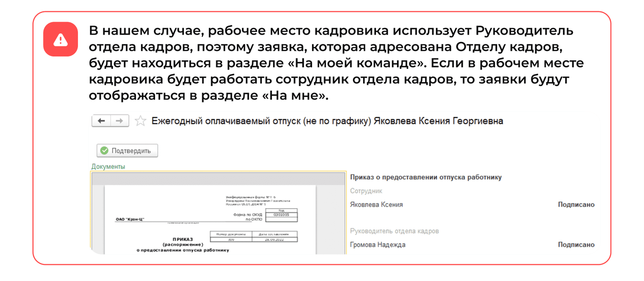Click the red warning triangle icon
Image resolution: width=644 pixels, height=281 pixels.
(60, 39)
